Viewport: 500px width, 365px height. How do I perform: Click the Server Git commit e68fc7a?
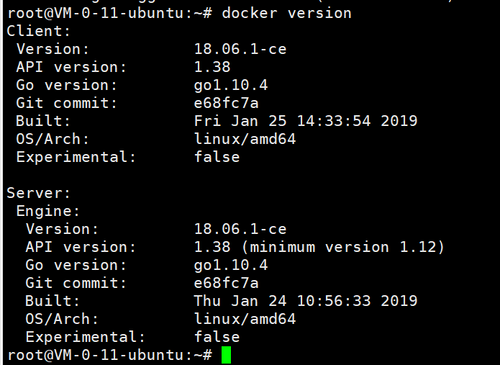(x=226, y=283)
